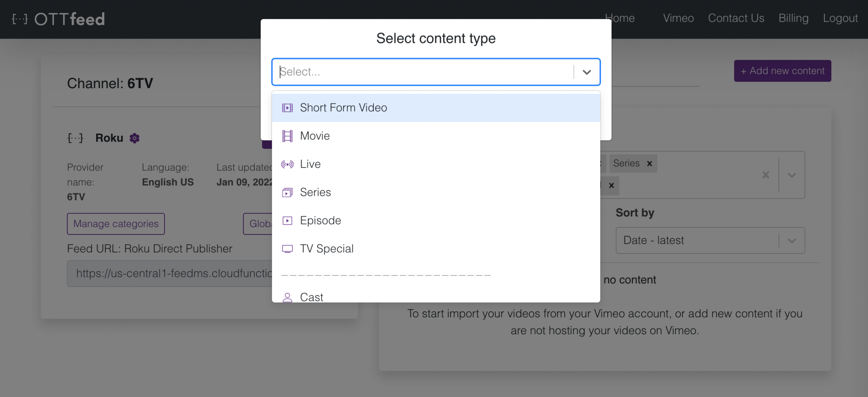Click the TV Special screen icon
Screen dimensions: 868x397
click(287, 249)
